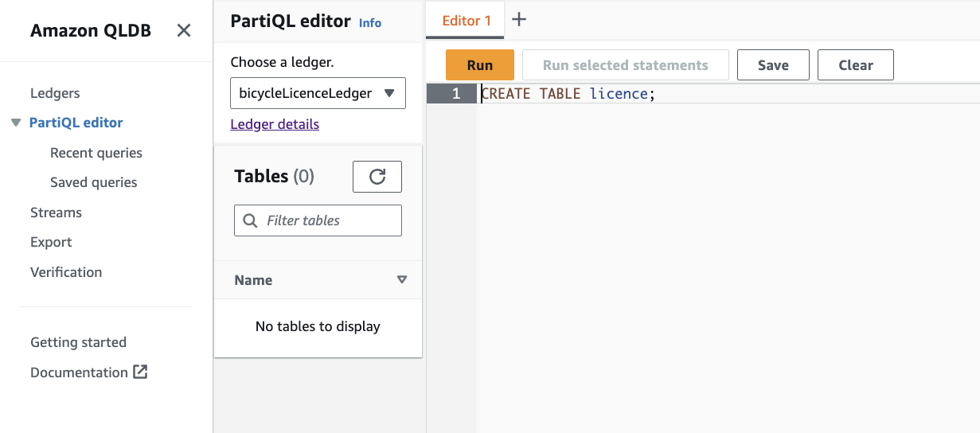Viewport: 980px width, 433px height.
Task: Open Ledgers in the sidebar
Action: pos(55,93)
